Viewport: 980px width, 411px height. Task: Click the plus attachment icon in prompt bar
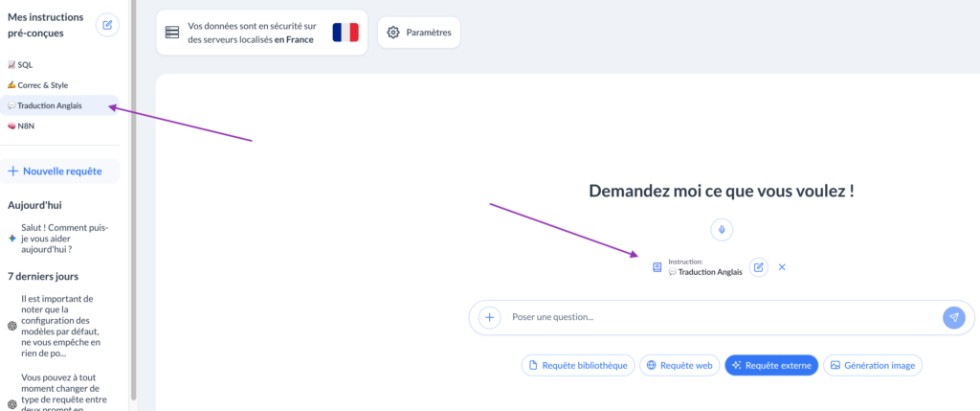click(x=490, y=317)
